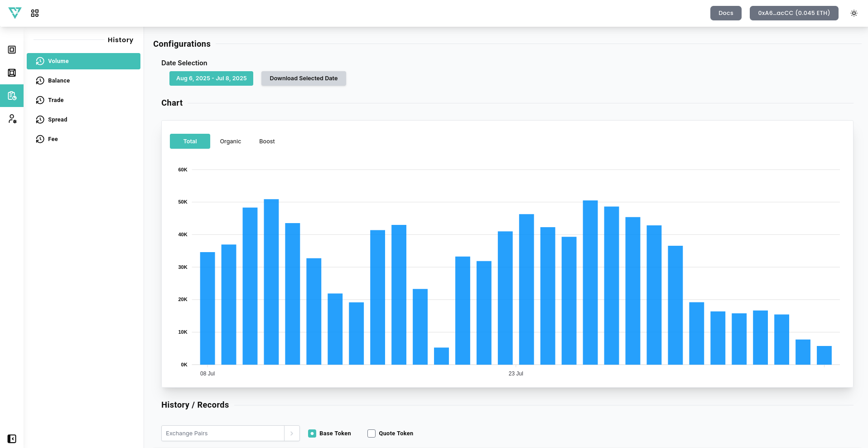Click inside the Exchange Pairs input field
This screenshot has height=448, width=868.
[x=222, y=433]
